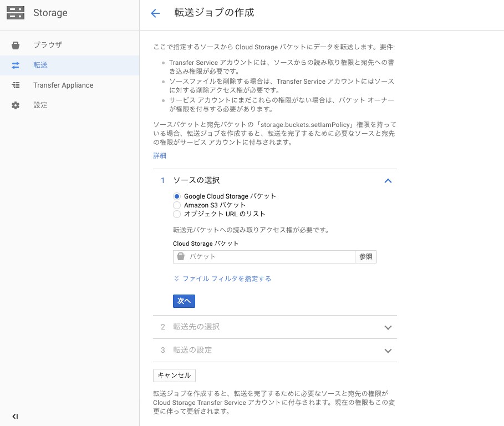Collapse the sidebar with the bottom arrow icon

click(15, 417)
